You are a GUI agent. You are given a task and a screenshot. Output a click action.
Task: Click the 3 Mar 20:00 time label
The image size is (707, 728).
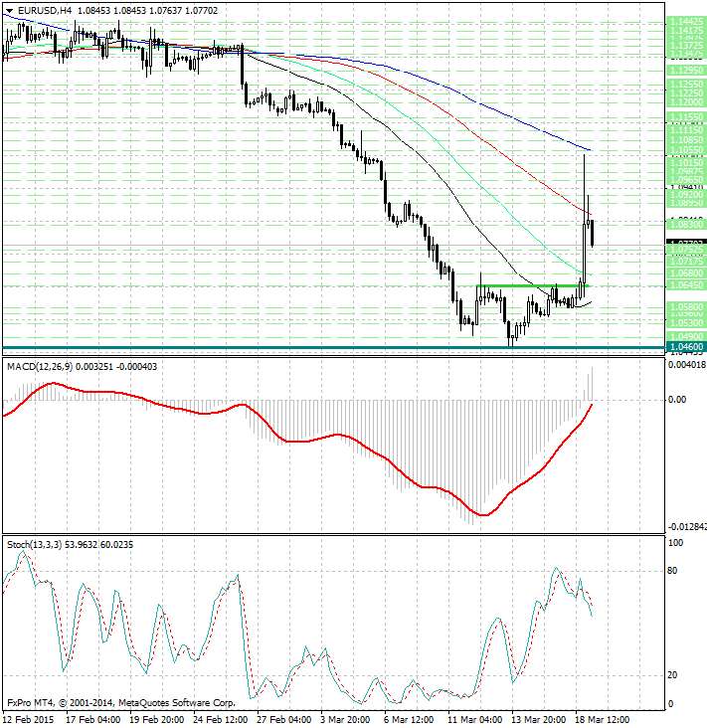click(345, 720)
